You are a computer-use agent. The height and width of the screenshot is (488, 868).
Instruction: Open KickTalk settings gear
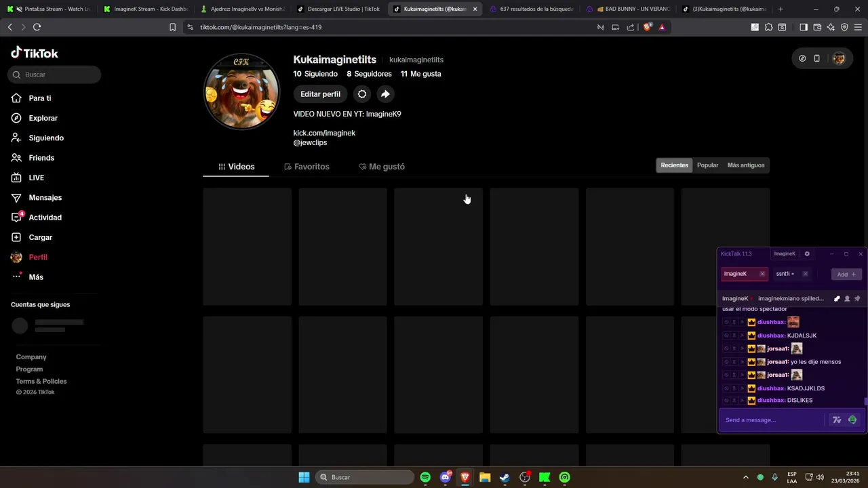point(807,254)
